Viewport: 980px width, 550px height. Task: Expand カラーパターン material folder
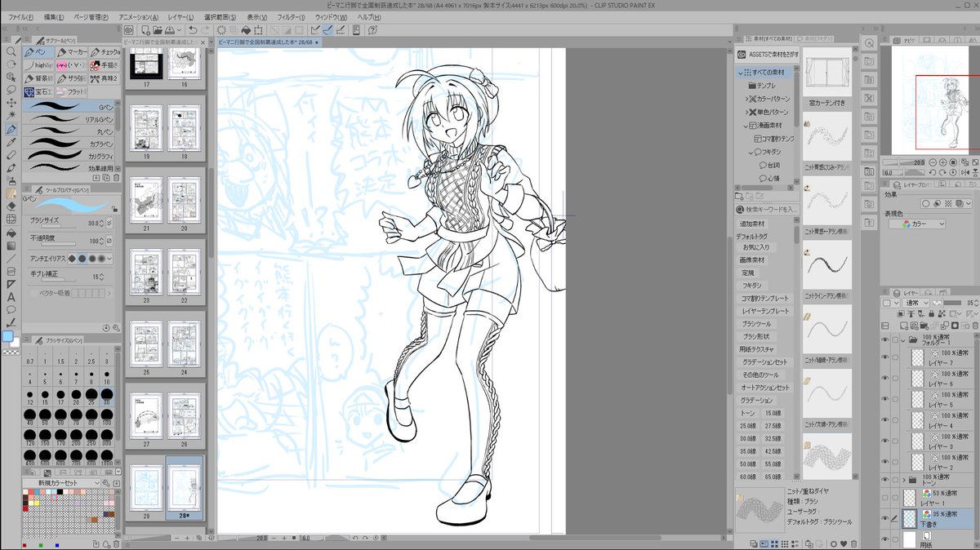[746, 99]
